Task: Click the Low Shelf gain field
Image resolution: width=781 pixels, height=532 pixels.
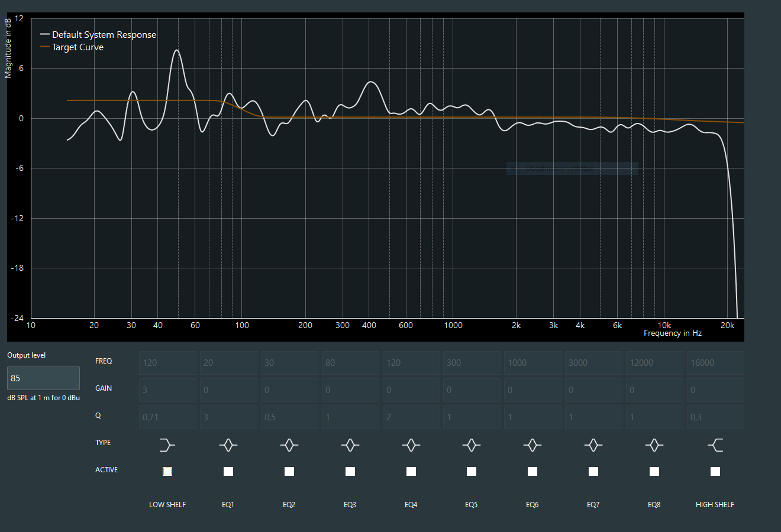Action: tap(167, 390)
